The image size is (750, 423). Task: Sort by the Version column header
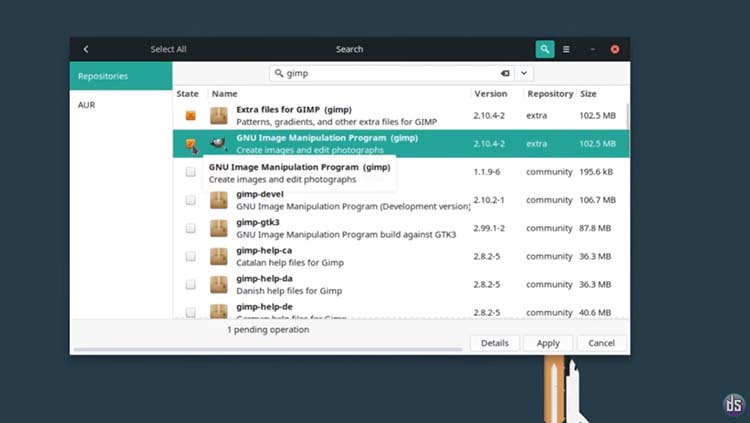(x=491, y=94)
